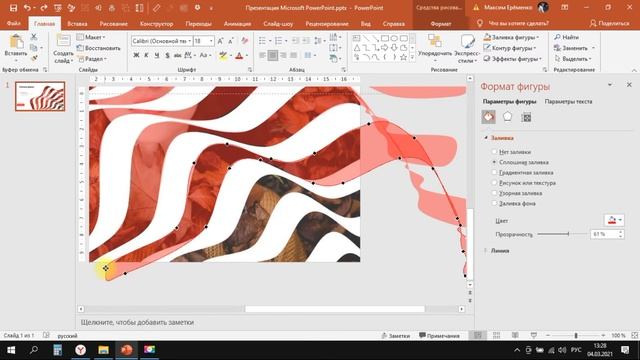The width and height of the screenshot is (640, 360).
Task: Open Quick Styles (Экспресс-стили)
Action: click(467, 48)
